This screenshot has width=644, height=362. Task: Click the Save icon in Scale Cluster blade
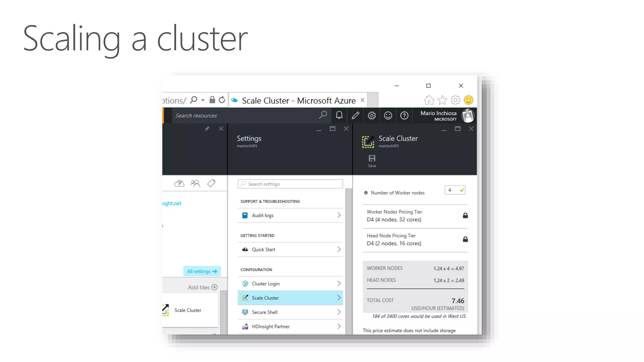[x=372, y=161]
